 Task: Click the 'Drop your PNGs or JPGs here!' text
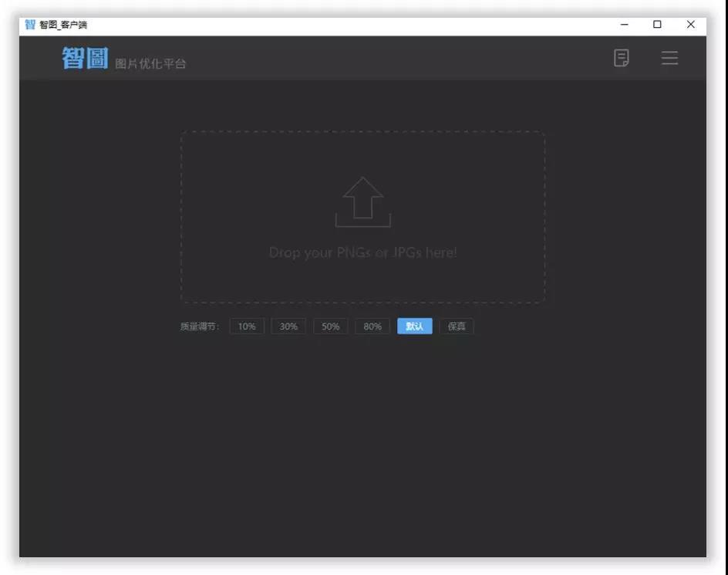pos(362,252)
